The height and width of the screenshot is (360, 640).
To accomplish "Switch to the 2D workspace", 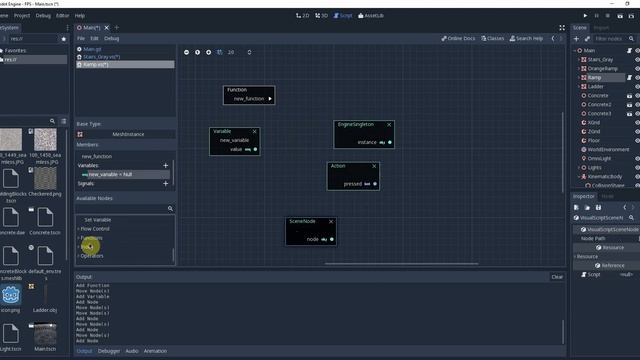I will tap(302, 16).
